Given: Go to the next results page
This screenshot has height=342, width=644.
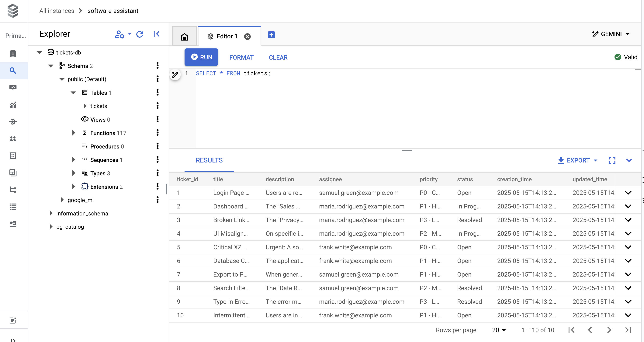Looking at the screenshot, I should [x=609, y=330].
